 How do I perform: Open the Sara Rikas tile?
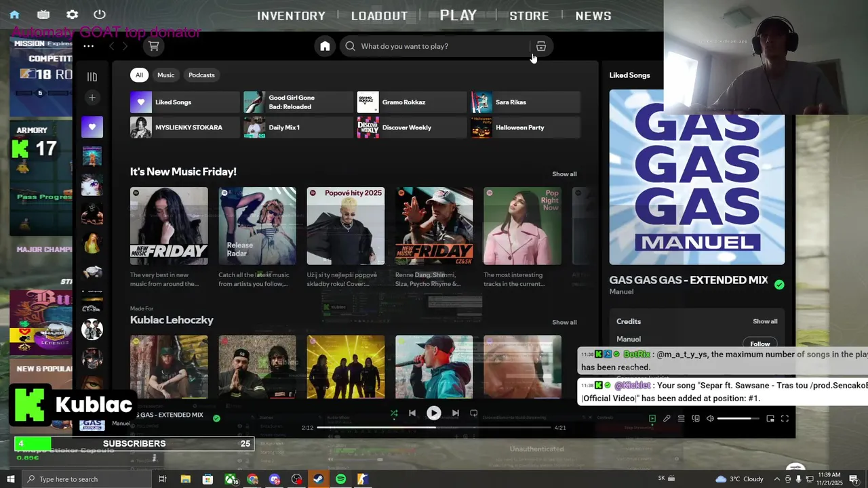(526, 102)
